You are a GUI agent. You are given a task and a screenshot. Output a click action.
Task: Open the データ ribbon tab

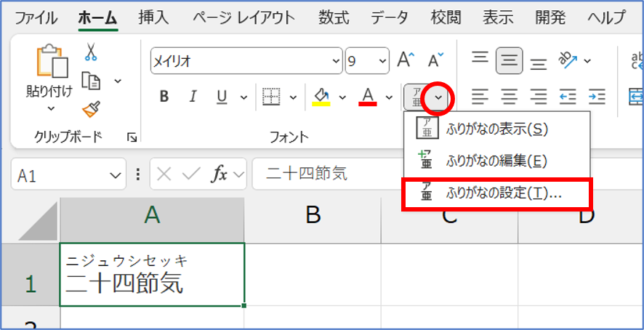(390, 17)
